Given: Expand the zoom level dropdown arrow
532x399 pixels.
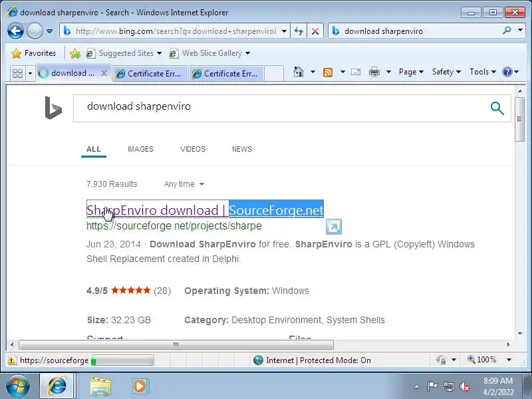Looking at the screenshot, I should [509, 360].
